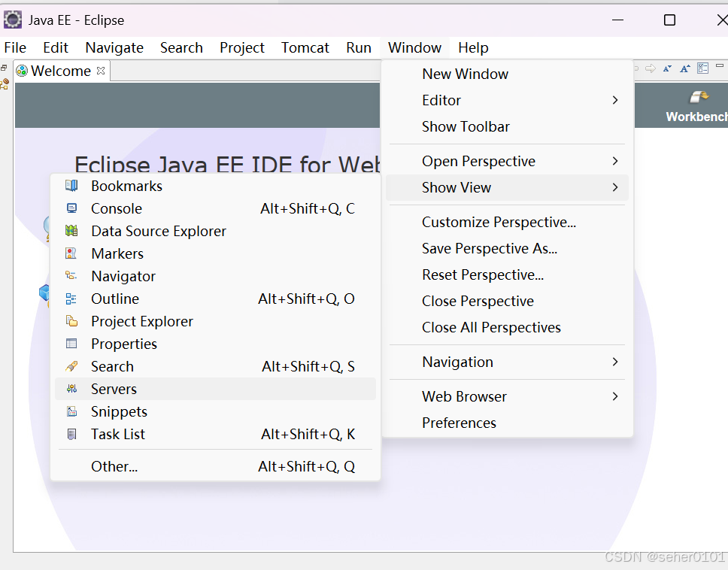Open the Project menu
This screenshot has width=728, height=570.
(x=242, y=47)
